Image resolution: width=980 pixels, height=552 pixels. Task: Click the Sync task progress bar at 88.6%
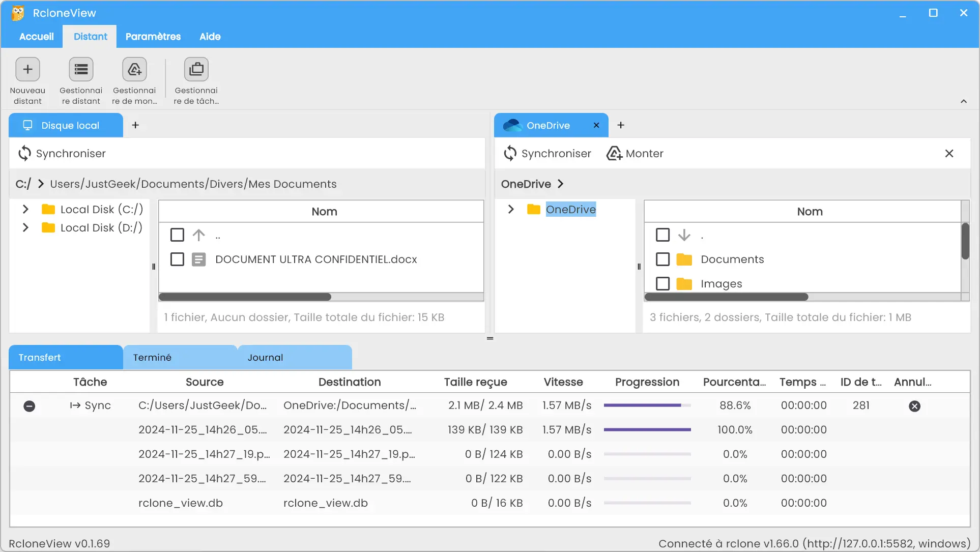tap(647, 405)
